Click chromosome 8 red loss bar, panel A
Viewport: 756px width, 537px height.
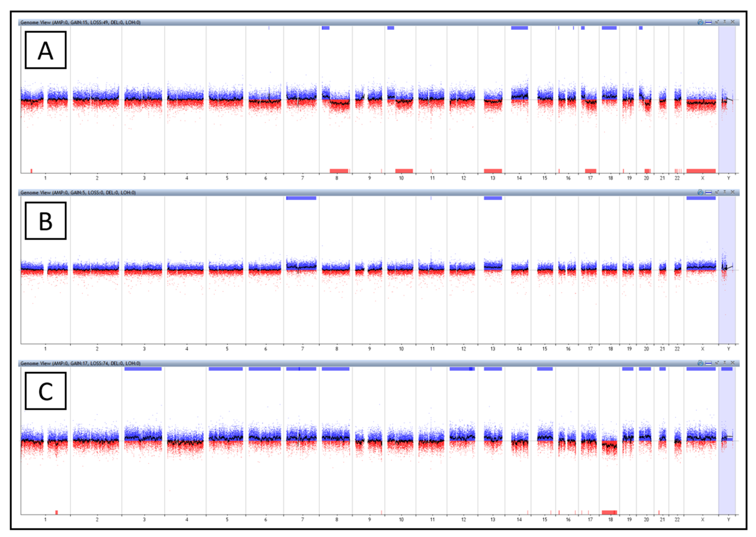click(339, 171)
